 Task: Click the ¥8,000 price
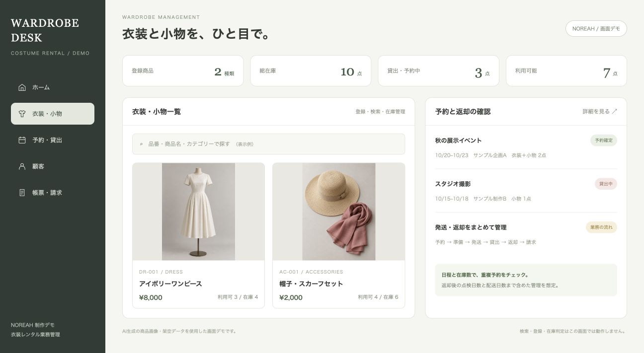tap(151, 297)
